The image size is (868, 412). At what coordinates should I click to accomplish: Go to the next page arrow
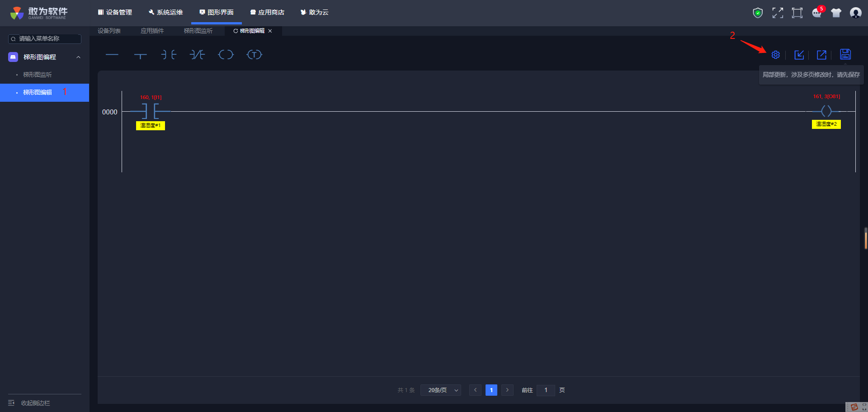coord(507,390)
